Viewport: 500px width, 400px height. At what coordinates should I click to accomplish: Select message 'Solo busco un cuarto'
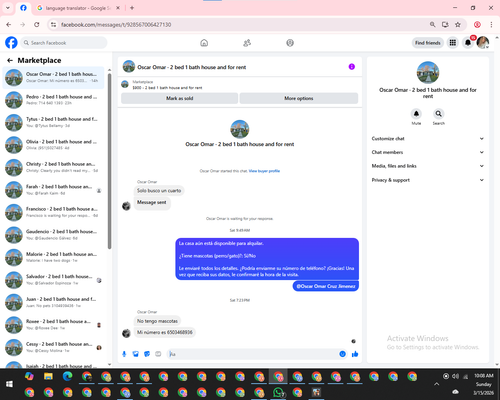pos(159,191)
